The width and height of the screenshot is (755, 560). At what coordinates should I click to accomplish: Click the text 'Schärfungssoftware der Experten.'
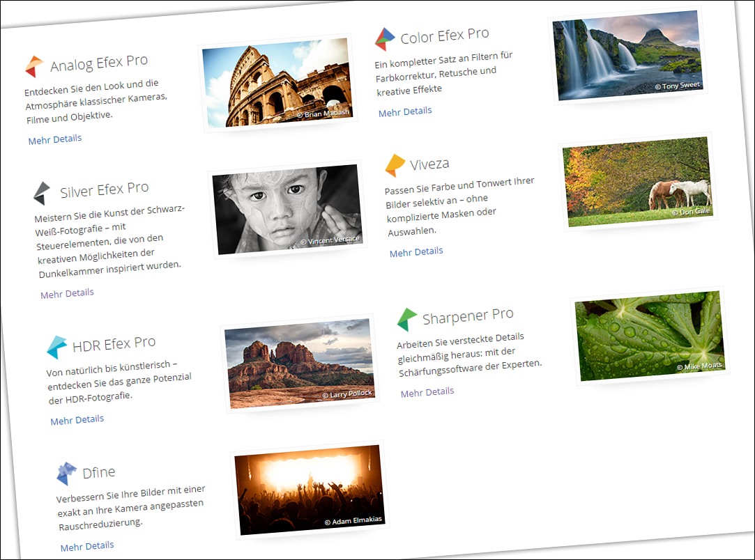(470, 368)
